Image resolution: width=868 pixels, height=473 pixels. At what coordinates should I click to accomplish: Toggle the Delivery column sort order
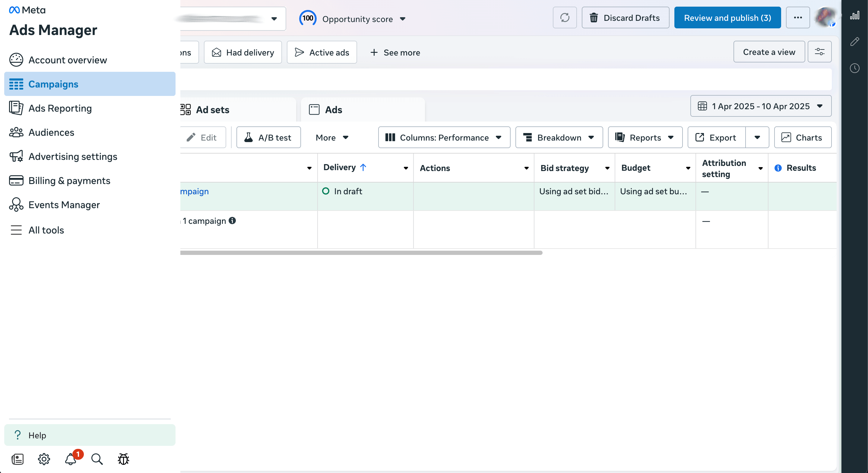point(363,167)
